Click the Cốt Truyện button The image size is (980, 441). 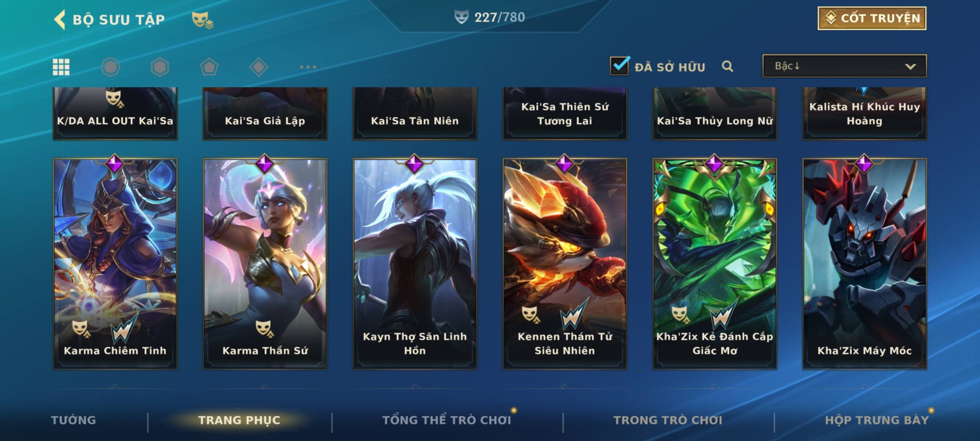[872, 18]
